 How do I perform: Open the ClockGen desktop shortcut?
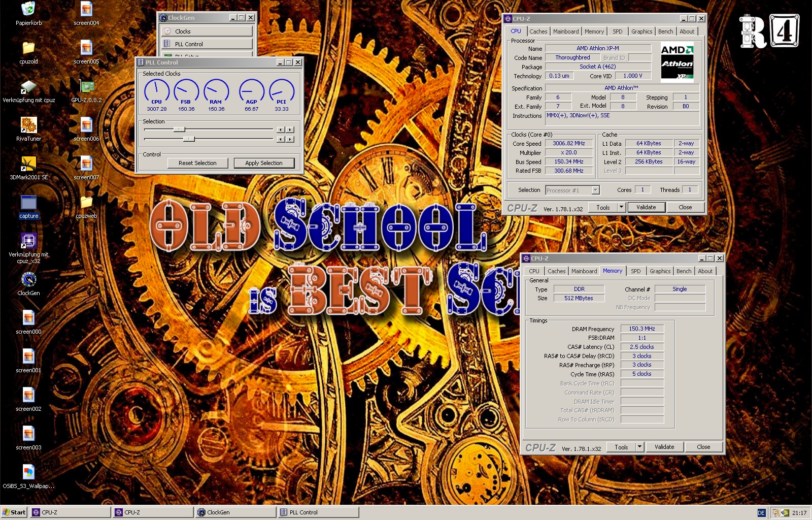(x=28, y=279)
